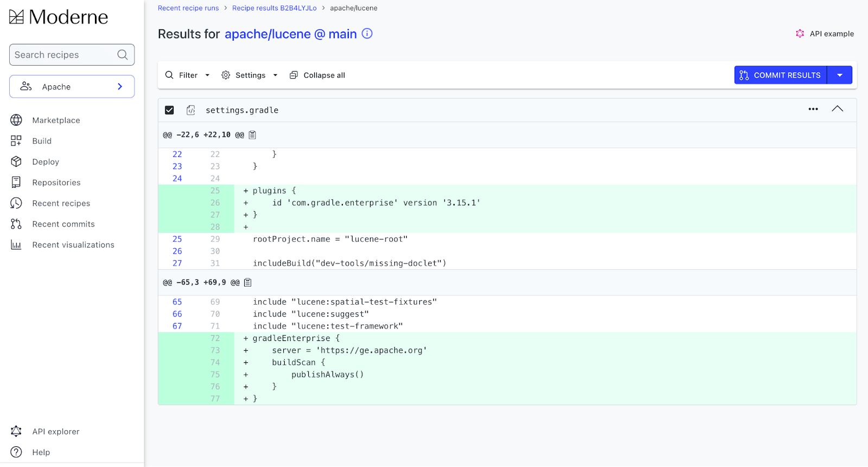Click the Filter magnifier icon
868x467 pixels.
tap(169, 75)
